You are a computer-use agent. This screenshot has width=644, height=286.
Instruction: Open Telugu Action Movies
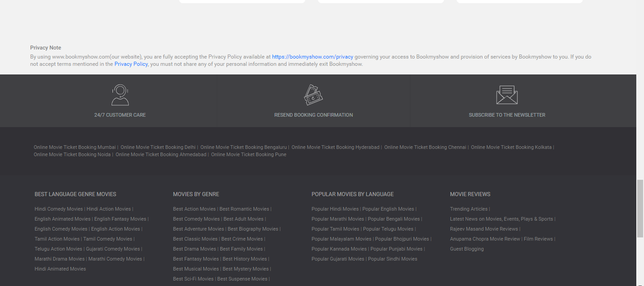59,249
